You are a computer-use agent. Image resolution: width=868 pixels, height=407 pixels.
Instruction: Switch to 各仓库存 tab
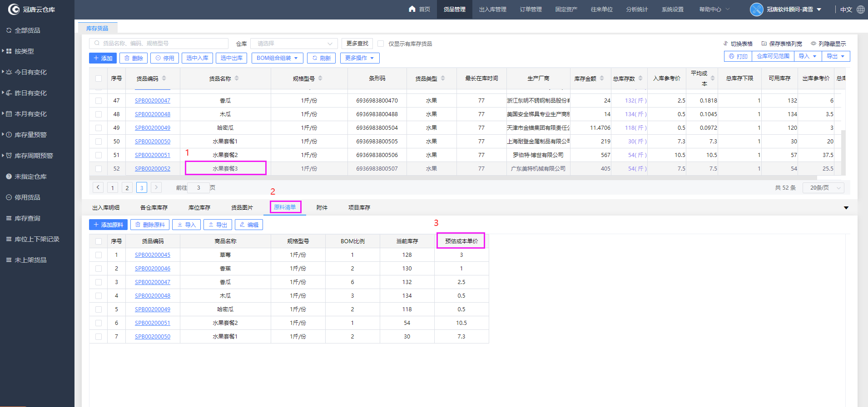(x=154, y=208)
